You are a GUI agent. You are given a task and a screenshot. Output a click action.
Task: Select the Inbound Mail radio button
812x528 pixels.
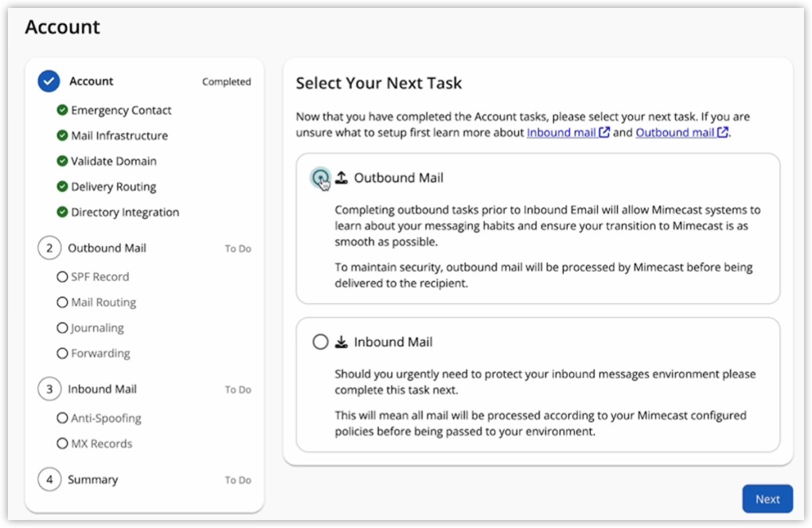click(320, 342)
